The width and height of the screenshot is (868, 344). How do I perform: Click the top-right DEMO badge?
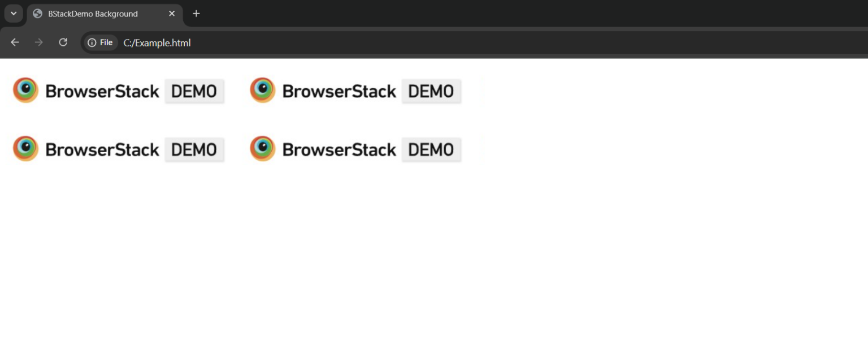tap(431, 91)
